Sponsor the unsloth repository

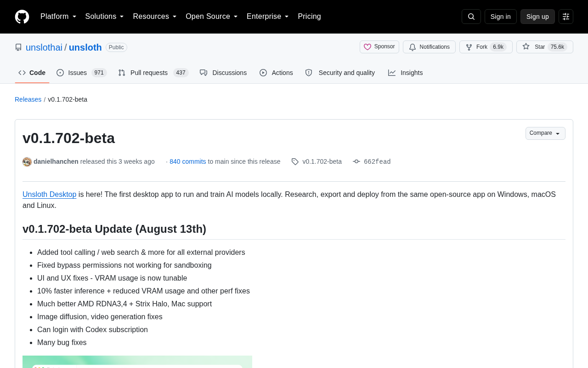pos(379,47)
